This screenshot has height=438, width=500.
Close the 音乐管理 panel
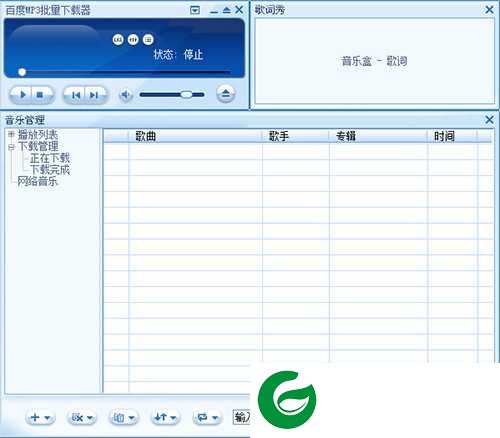[489, 119]
